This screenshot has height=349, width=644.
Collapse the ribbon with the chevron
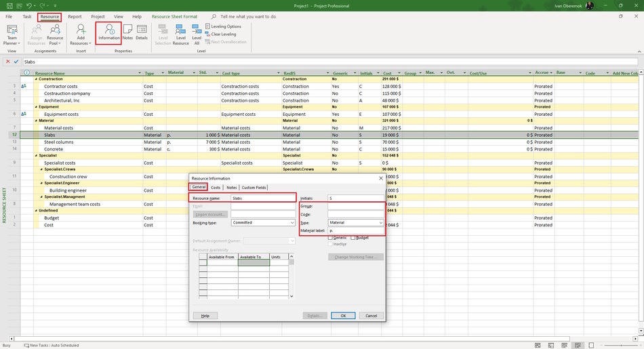pyautogui.click(x=639, y=52)
